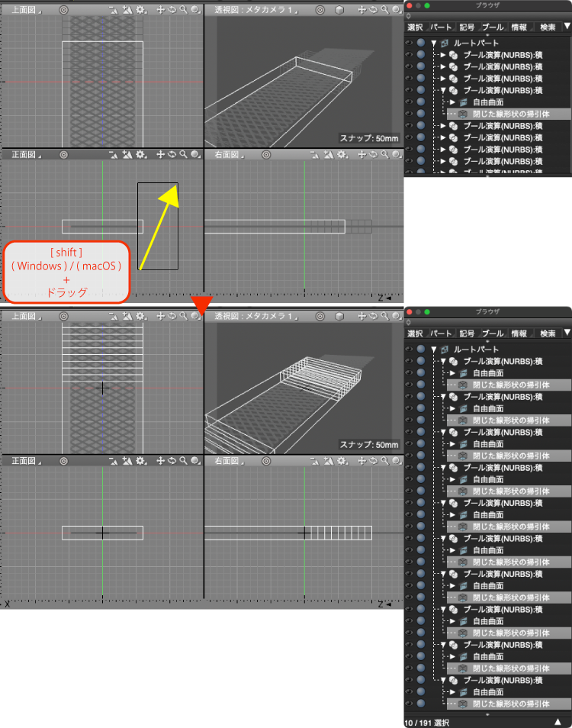Open the 選択 menu in the upper browser
Viewport: 572px width, 728px height.
pyautogui.click(x=415, y=27)
